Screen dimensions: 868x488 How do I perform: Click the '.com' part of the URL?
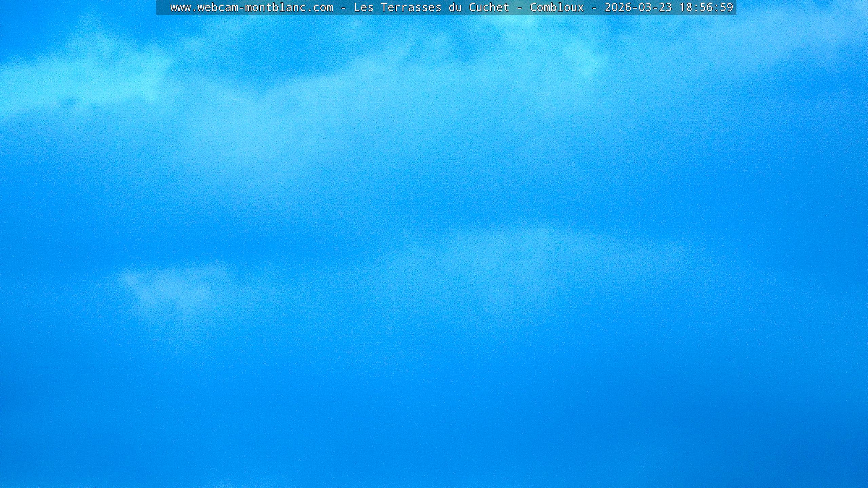320,7
